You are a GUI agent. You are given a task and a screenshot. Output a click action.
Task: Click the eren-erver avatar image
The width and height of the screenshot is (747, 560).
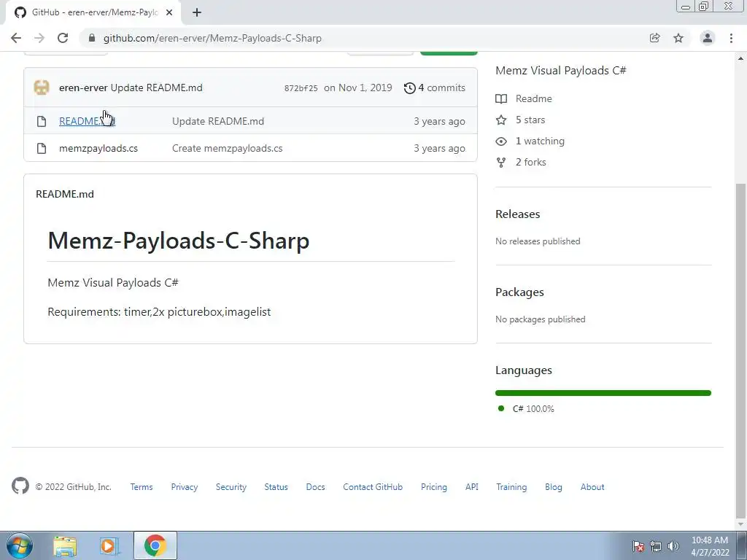coord(42,87)
